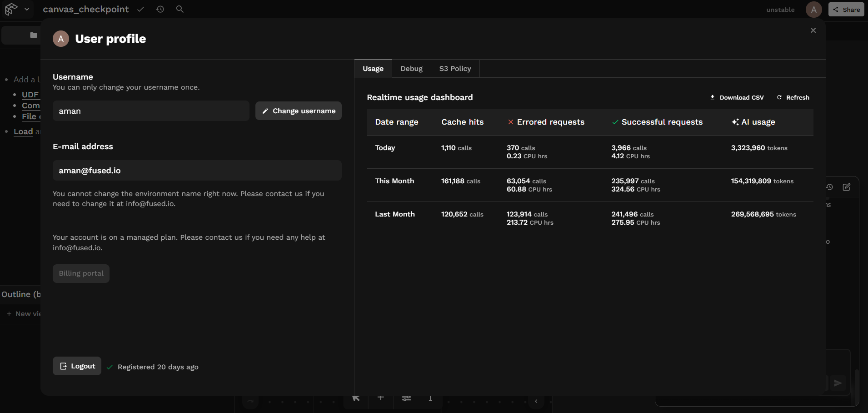The width and height of the screenshot is (868, 413).
Task: Click the avatar in the top right corner
Action: 813,9
